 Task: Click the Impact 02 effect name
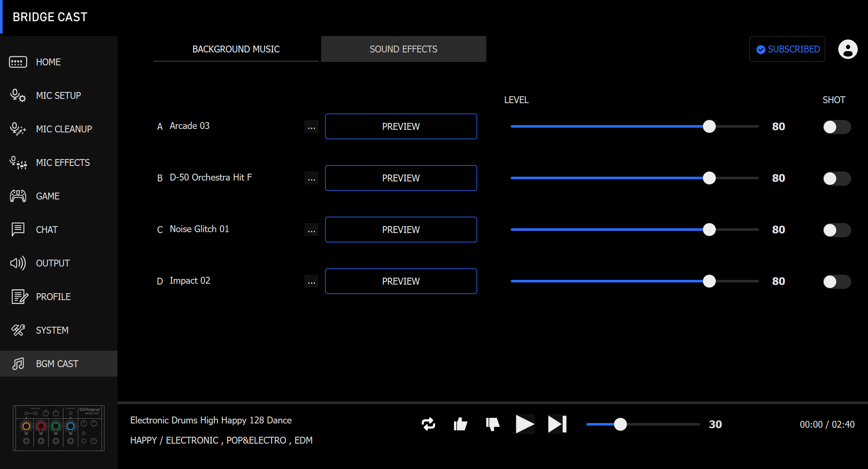coord(190,280)
